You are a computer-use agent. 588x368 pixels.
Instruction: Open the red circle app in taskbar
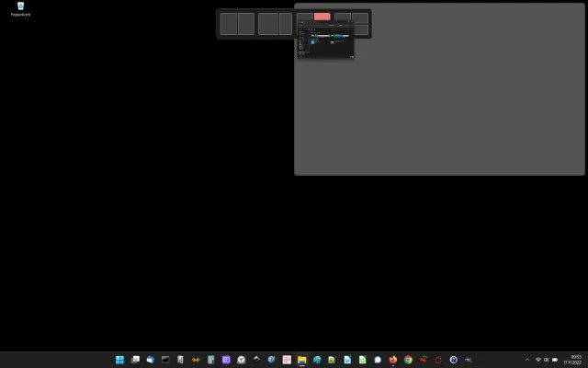coord(438,360)
